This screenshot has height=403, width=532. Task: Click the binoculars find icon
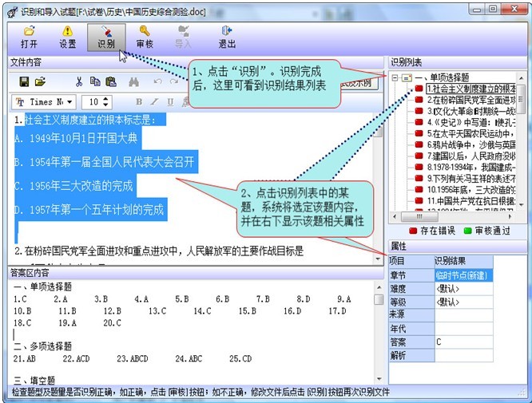133,81
